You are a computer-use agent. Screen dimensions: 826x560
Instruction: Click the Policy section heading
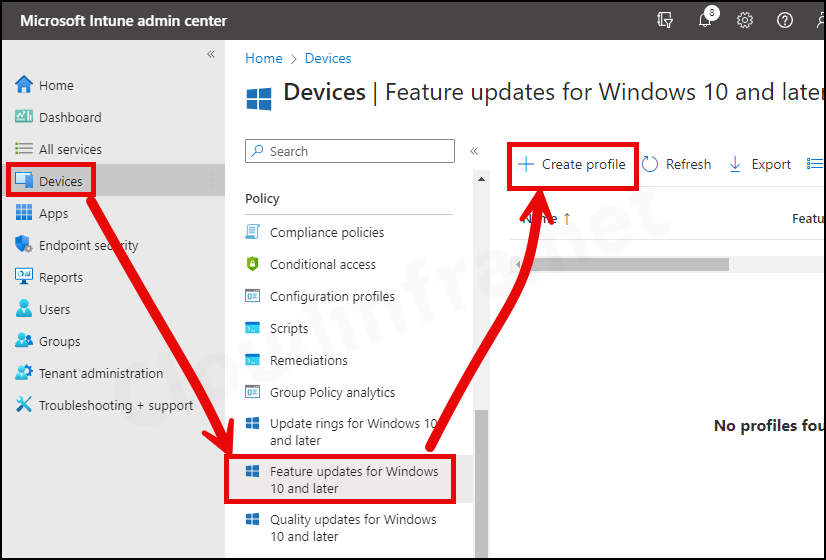[x=262, y=199]
